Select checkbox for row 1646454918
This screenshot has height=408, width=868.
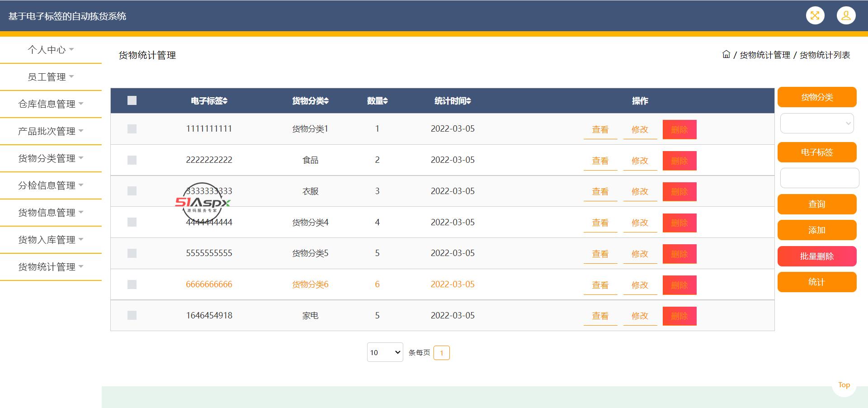(x=132, y=315)
